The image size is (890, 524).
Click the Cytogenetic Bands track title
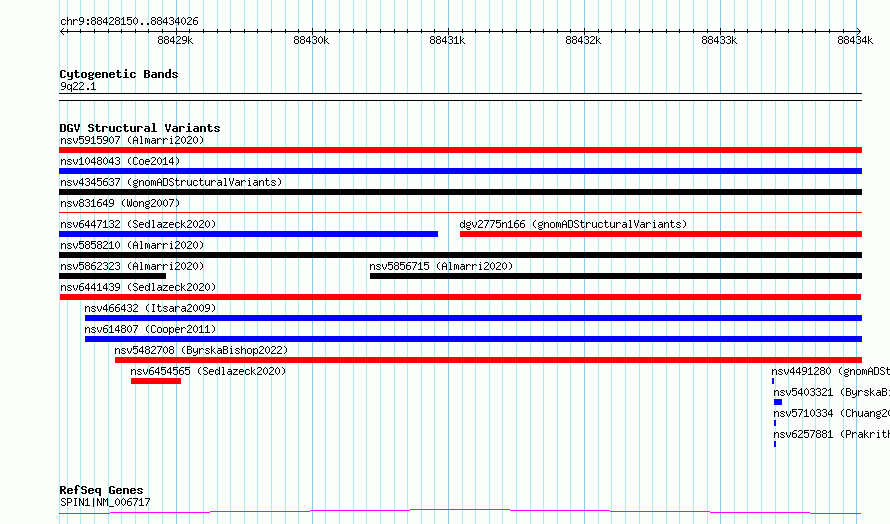pos(119,74)
